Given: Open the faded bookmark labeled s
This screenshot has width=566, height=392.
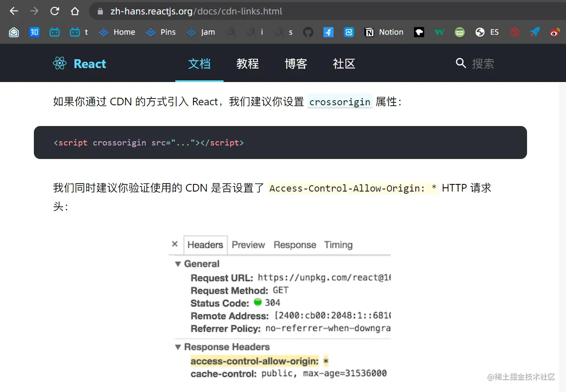Looking at the screenshot, I should coord(284,32).
